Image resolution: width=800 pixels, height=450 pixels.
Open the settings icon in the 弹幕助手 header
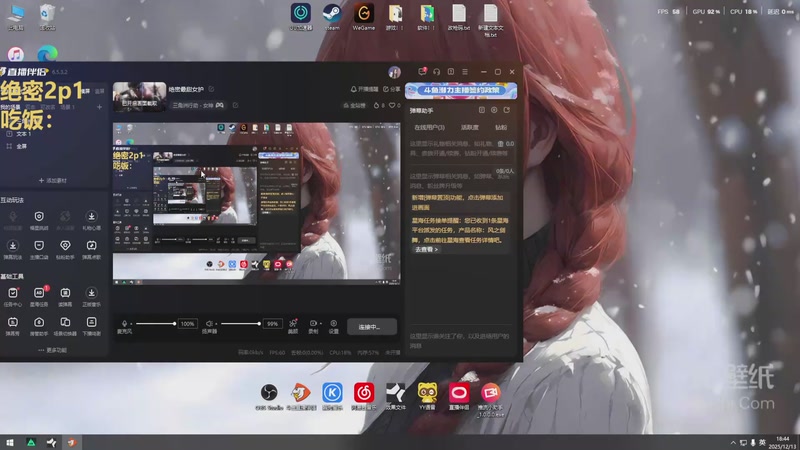(x=494, y=110)
